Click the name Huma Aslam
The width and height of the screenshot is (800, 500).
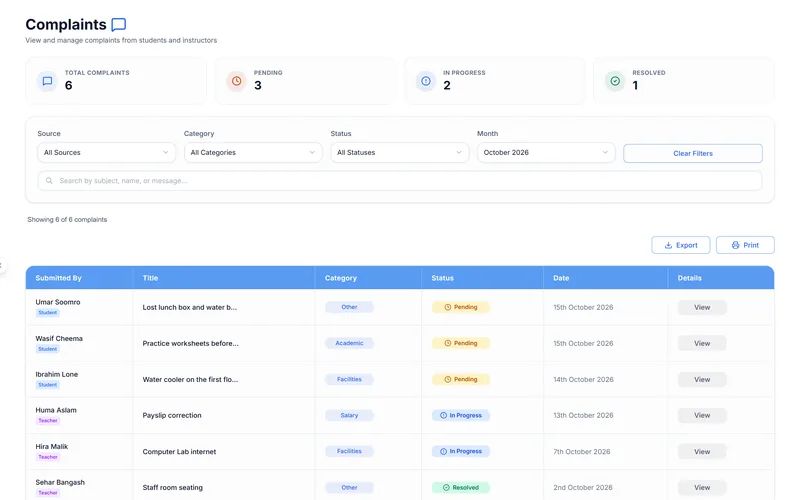[x=56, y=410]
